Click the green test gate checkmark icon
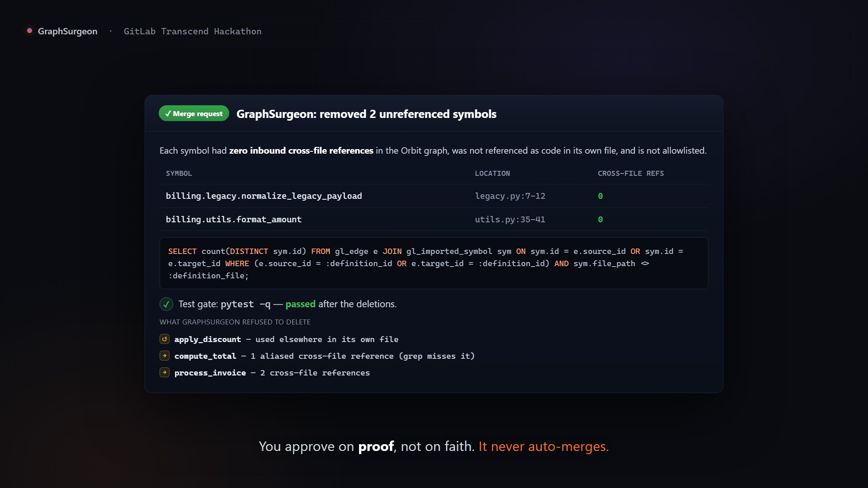868x488 pixels. 166,304
